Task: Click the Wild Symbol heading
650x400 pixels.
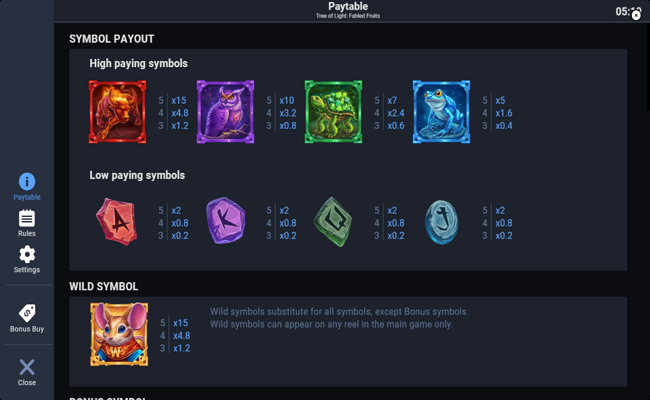Action: click(104, 286)
